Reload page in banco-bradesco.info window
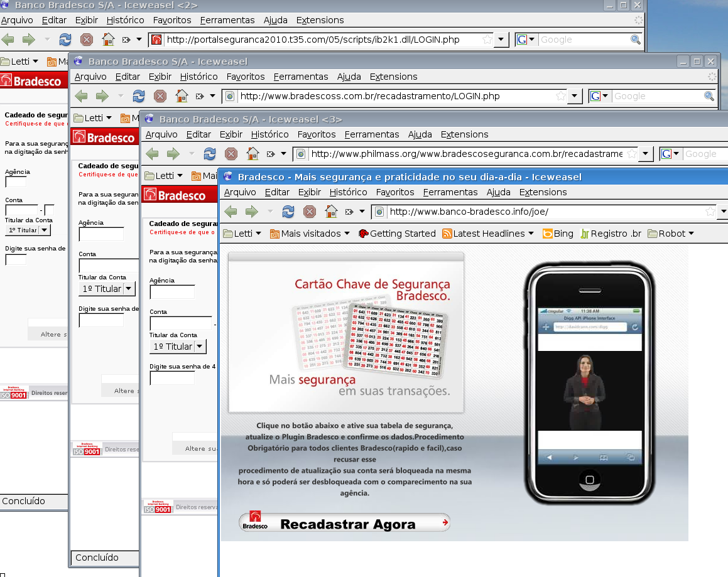 pos(288,212)
